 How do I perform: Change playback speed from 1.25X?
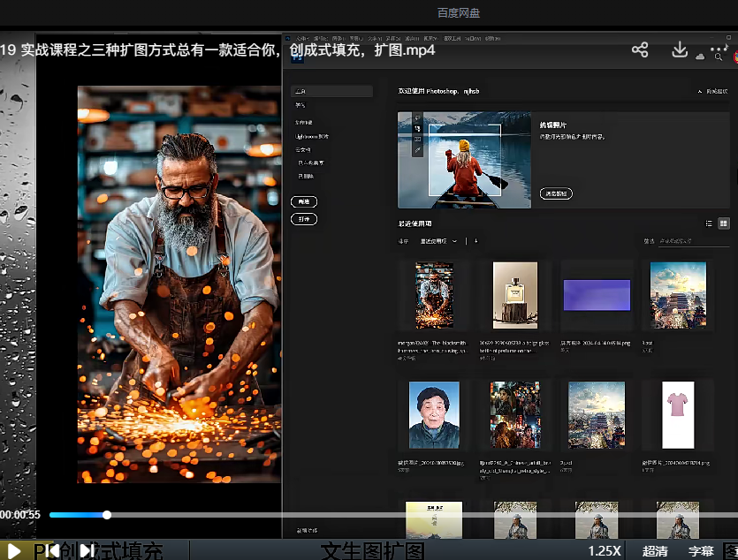pyautogui.click(x=605, y=551)
